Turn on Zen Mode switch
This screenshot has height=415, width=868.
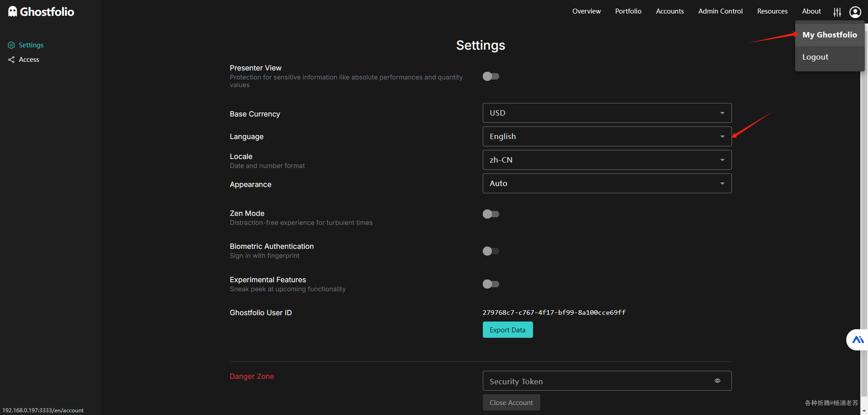[491, 214]
